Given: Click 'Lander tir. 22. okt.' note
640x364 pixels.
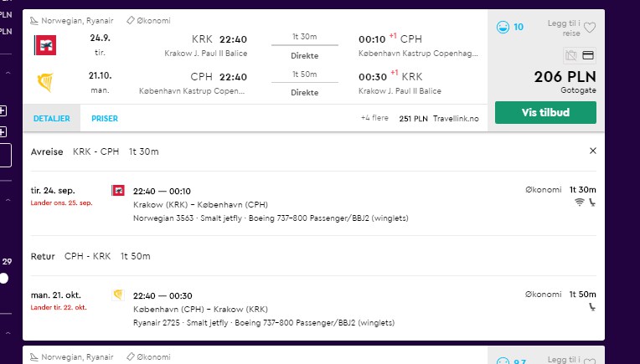Looking at the screenshot, I should pyautogui.click(x=59, y=307).
